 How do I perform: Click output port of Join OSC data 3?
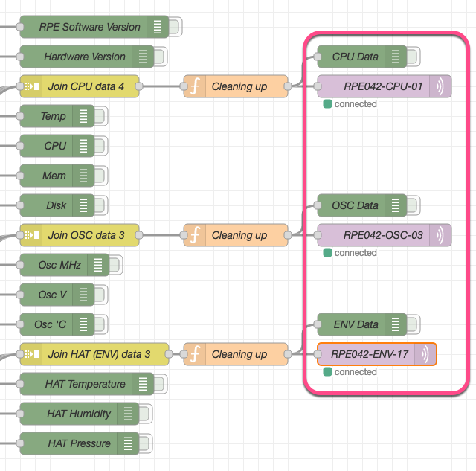139,235
